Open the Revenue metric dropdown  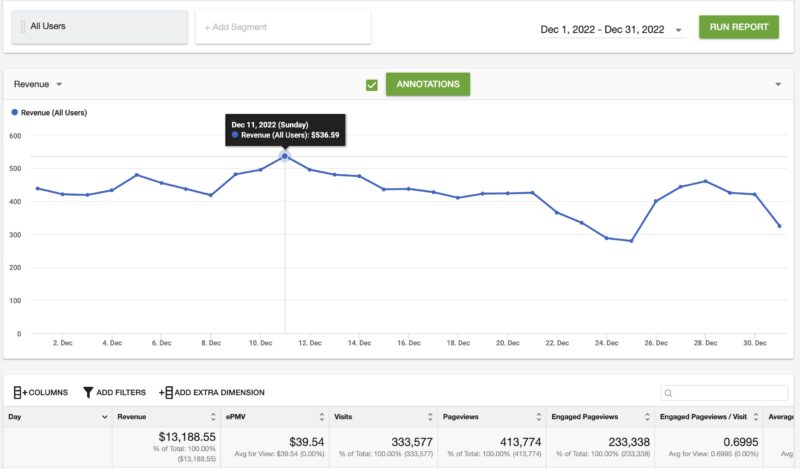(x=38, y=85)
